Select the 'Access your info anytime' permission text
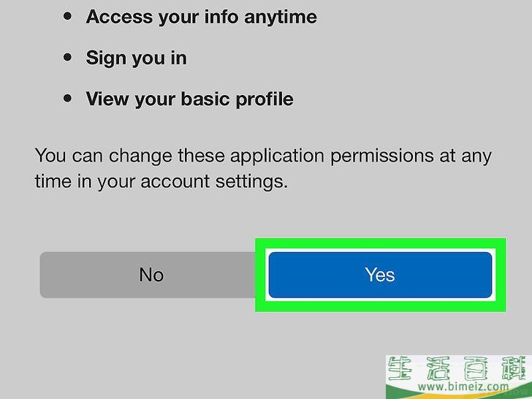The height and width of the screenshot is (399, 532). (x=202, y=17)
